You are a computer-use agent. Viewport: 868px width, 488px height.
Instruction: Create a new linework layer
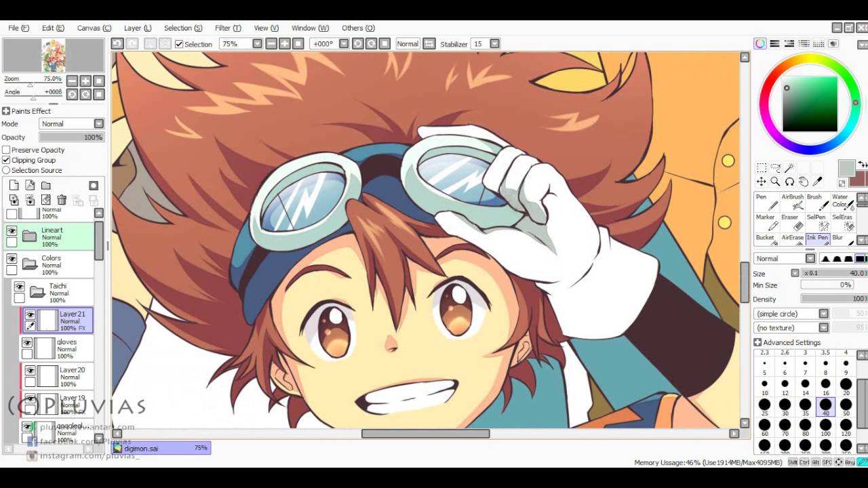(x=30, y=186)
